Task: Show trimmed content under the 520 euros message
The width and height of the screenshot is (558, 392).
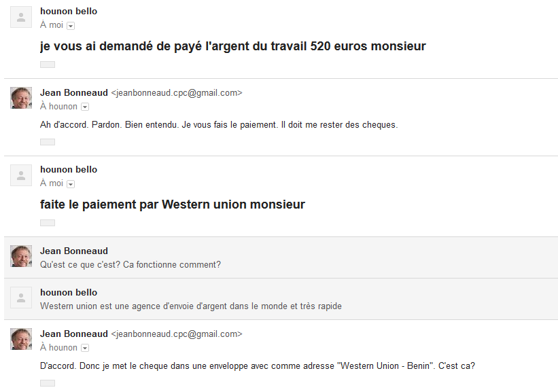Action: pos(48,65)
